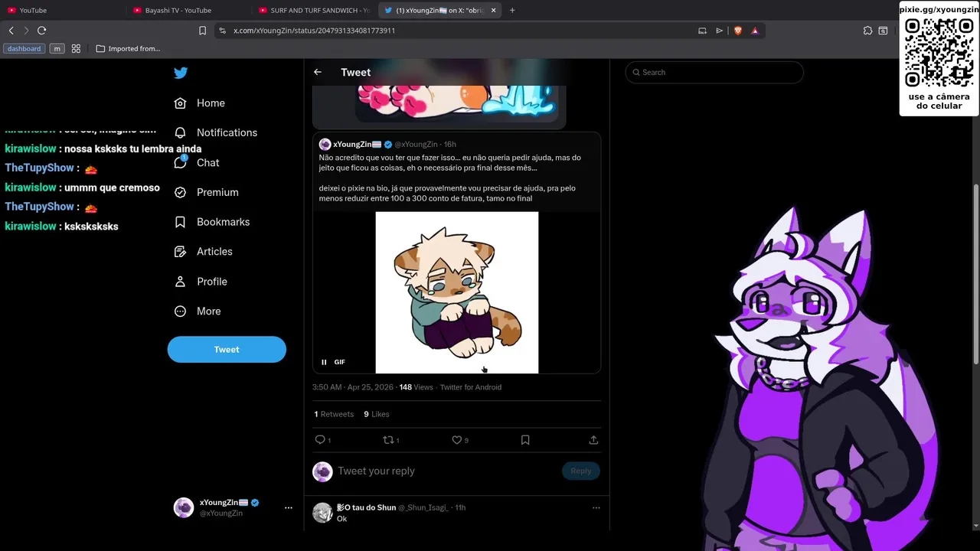
Task: Click the site settings icon before the URL
Action: 222,31
